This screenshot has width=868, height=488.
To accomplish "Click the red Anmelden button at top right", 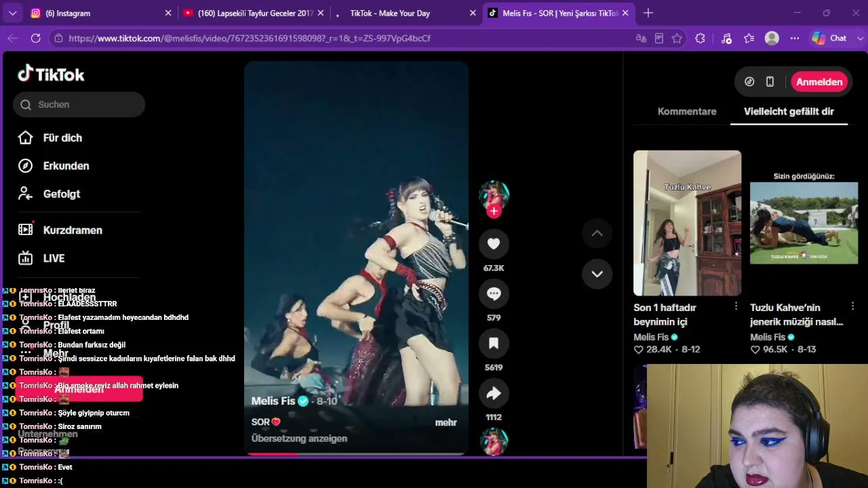I will click(x=819, y=82).
